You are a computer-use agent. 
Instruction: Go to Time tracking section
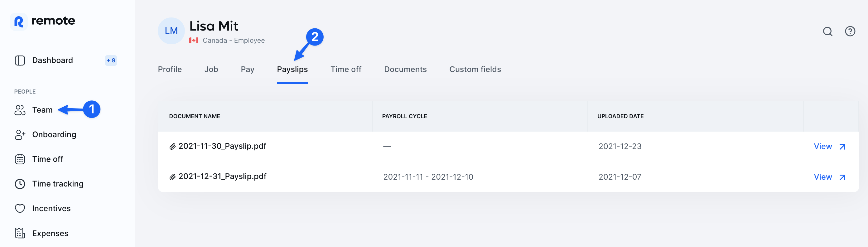pyautogui.click(x=58, y=184)
